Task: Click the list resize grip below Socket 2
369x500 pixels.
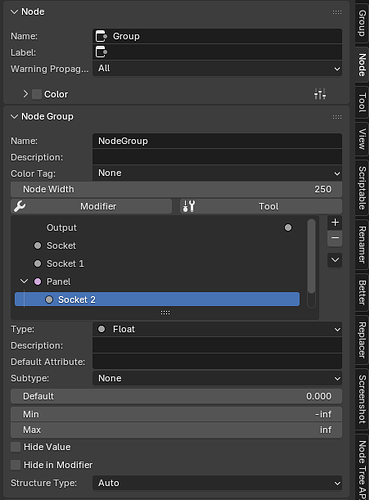Action: (x=165, y=313)
